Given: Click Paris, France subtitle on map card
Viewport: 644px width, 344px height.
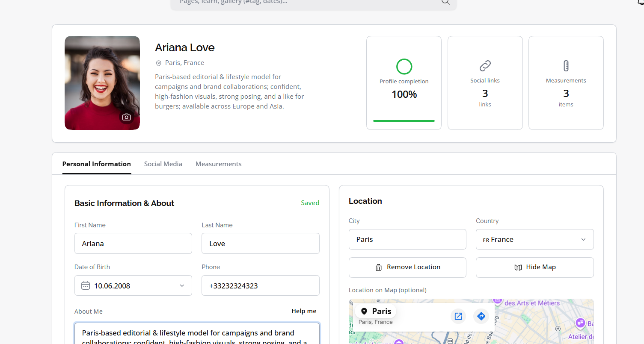Looking at the screenshot, I should coord(375,322).
